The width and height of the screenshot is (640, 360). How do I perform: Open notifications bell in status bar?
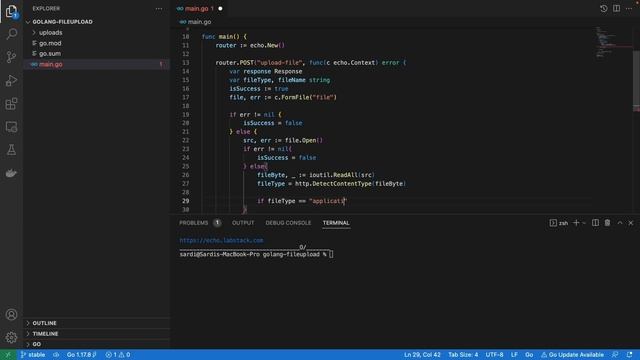(630, 355)
